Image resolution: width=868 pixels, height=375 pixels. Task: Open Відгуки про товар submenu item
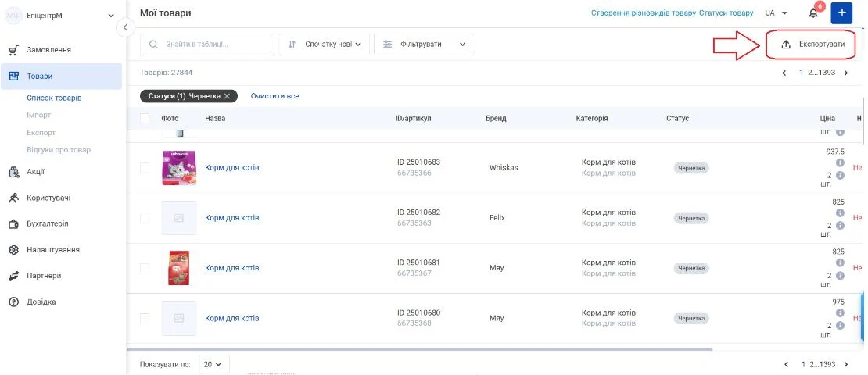click(x=59, y=150)
